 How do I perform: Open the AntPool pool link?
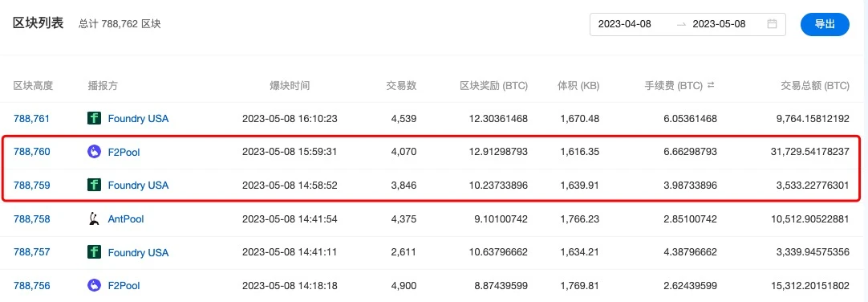(126, 219)
